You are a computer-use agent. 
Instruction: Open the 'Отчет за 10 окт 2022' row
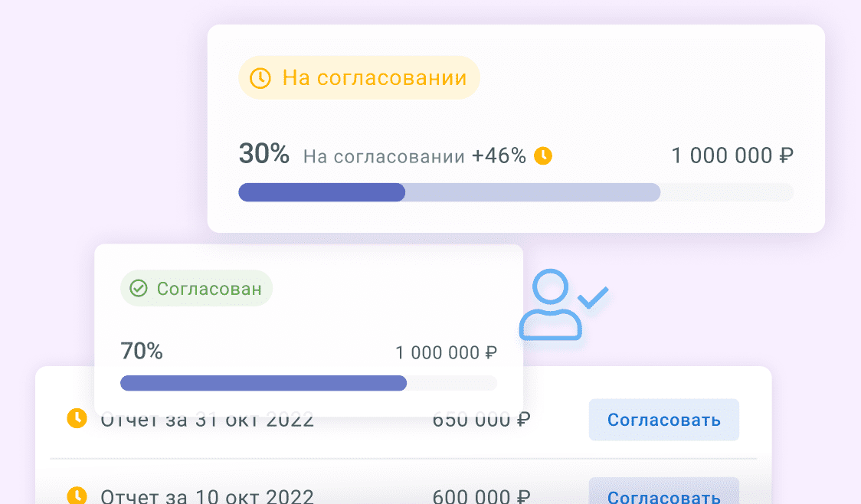point(404,492)
